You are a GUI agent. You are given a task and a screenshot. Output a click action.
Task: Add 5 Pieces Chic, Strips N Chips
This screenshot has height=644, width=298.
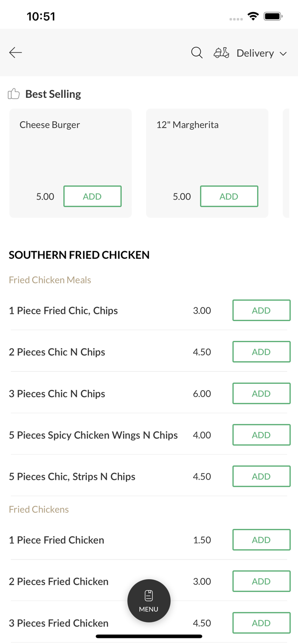pos(261,476)
